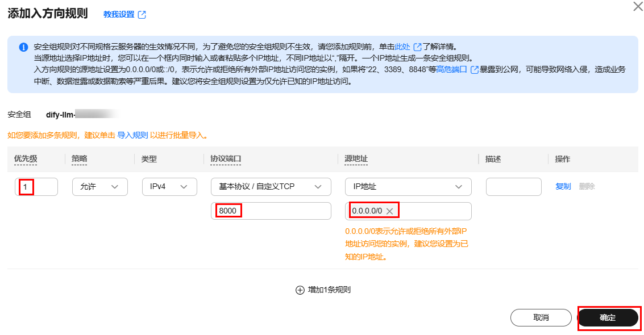The image size is (644, 335).
Task: Click the external link icon after 此处
Action: (417, 47)
